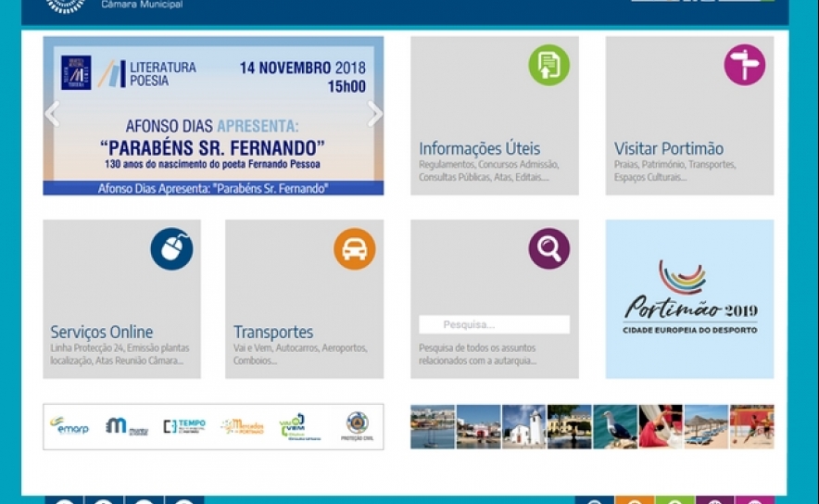
Task: Open the Portimão 2019 Cidade Europeia do Desporto banner
Action: click(x=689, y=298)
